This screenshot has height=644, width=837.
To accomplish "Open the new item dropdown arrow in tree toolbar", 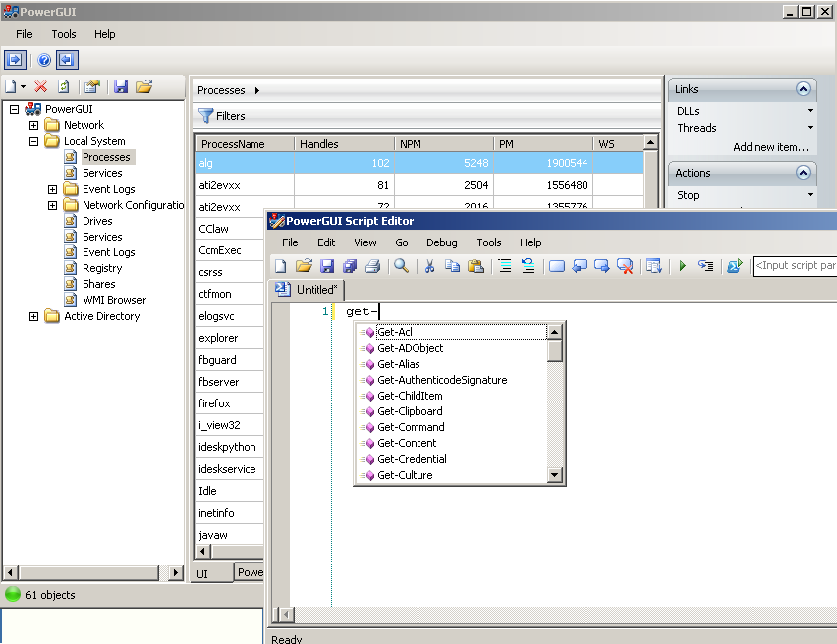I will [23, 87].
